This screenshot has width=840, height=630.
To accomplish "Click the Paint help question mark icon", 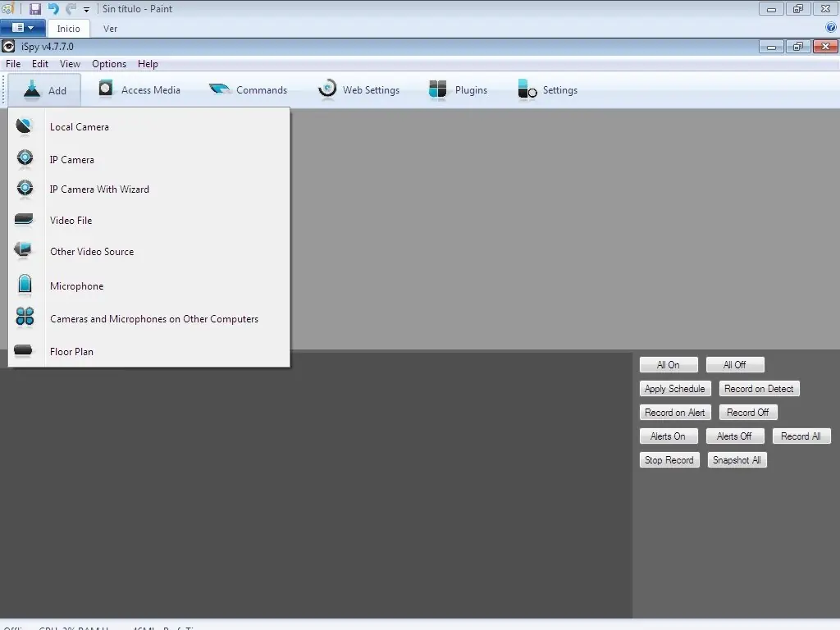I will pyautogui.click(x=831, y=27).
